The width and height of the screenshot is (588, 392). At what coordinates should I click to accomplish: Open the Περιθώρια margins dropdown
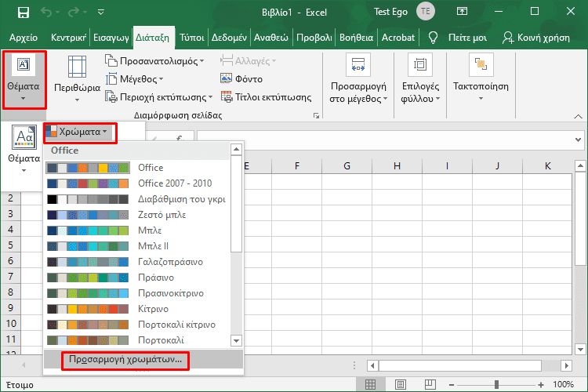(x=78, y=79)
